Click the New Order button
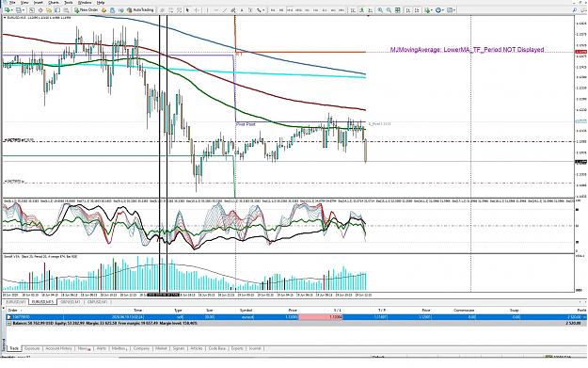The height and width of the screenshot is (368, 588). click(x=87, y=9)
